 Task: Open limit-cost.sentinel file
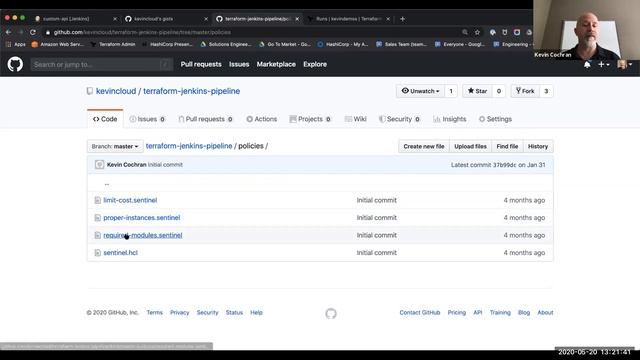click(130, 200)
